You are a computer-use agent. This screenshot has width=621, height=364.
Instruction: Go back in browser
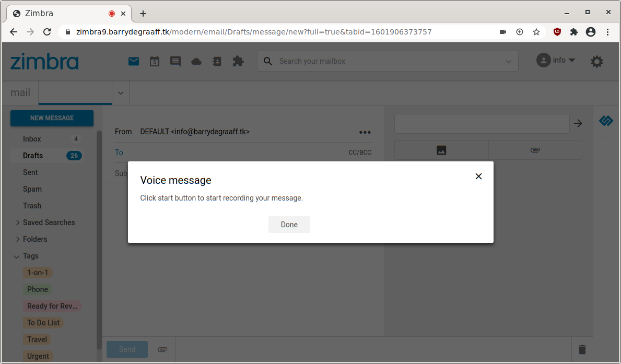(x=14, y=32)
